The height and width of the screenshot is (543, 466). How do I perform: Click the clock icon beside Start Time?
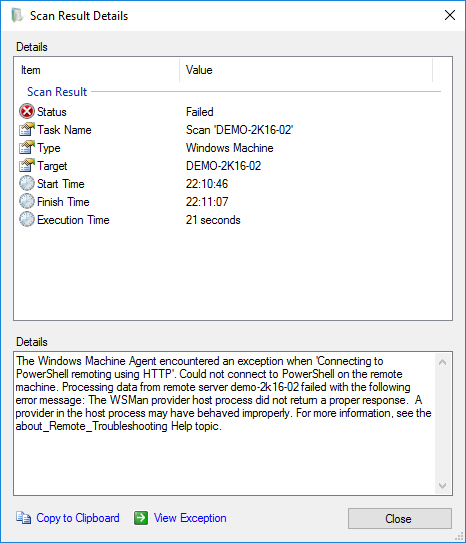pyautogui.click(x=27, y=184)
